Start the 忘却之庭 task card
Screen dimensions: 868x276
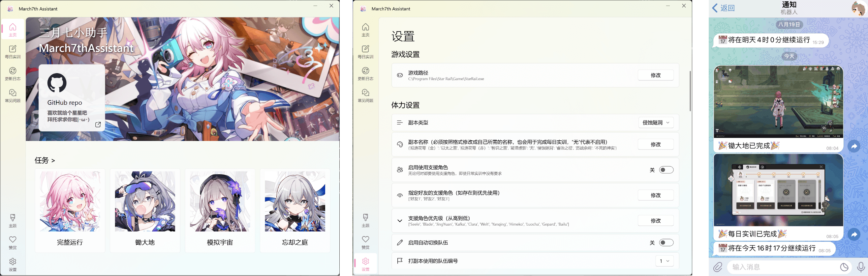click(295, 211)
